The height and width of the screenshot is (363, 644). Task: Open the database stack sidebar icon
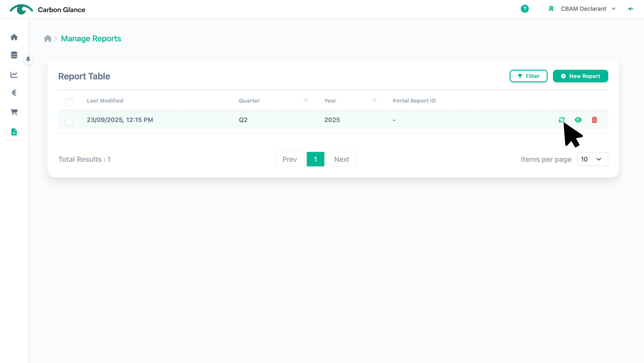(x=14, y=55)
